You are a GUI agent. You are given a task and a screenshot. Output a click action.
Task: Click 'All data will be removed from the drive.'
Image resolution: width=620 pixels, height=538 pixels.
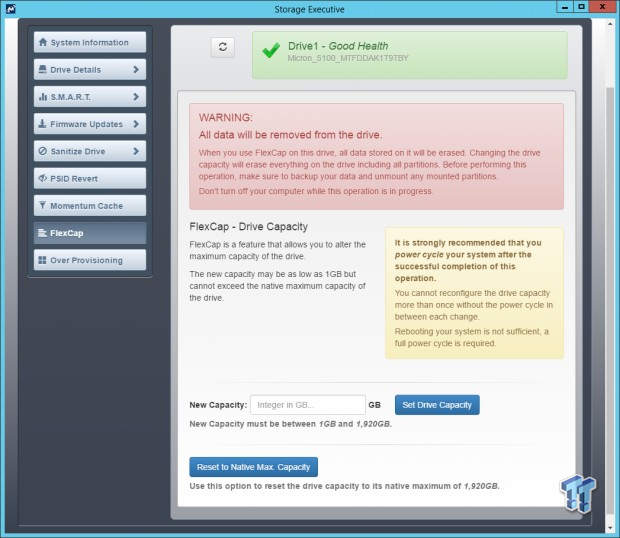pyautogui.click(x=291, y=135)
